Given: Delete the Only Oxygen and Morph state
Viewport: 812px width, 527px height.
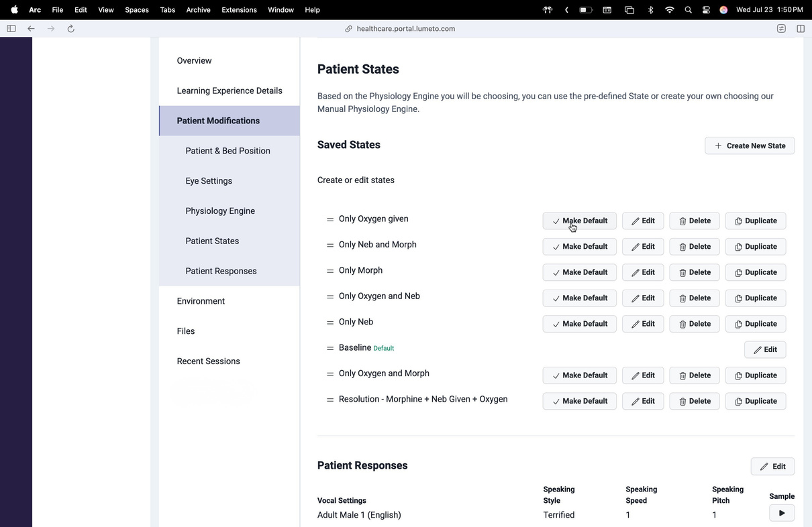Looking at the screenshot, I should pos(694,375).
